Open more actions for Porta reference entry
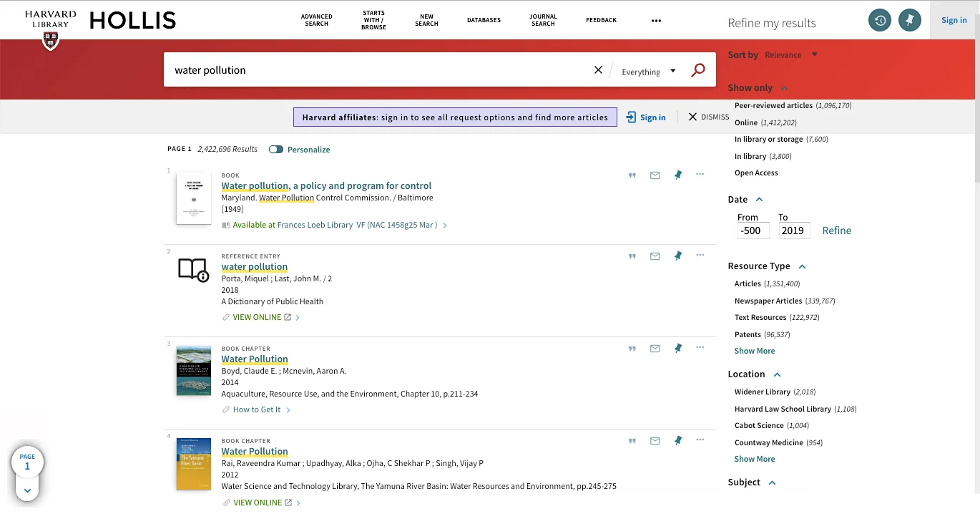This screenshot has width=980, height=524. coord(700,255)
